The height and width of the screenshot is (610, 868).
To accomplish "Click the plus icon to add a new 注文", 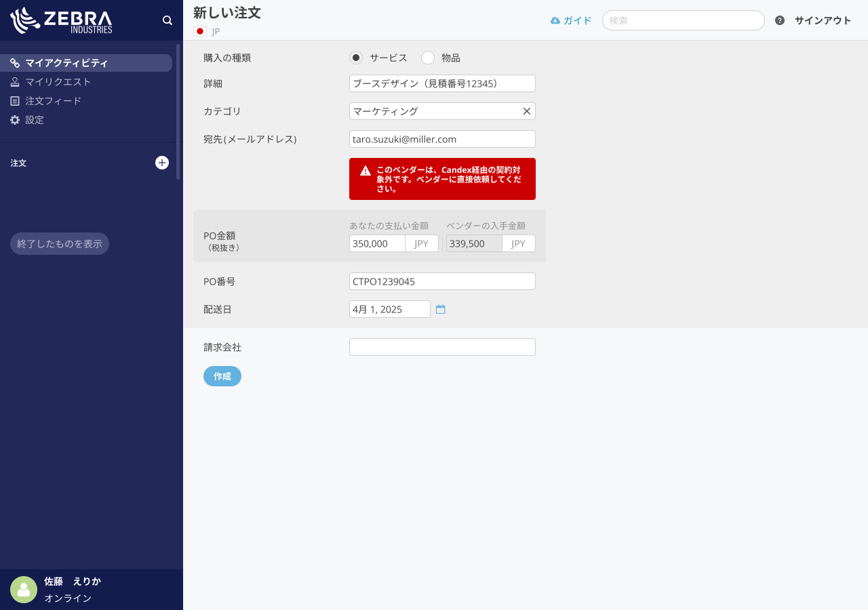I will click(x=161, y=163).
